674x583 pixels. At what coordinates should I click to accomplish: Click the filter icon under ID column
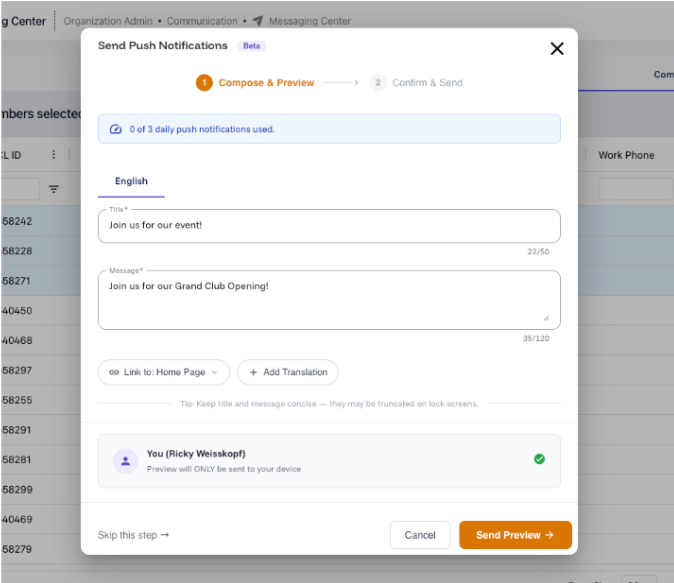(x=53, y=189)
